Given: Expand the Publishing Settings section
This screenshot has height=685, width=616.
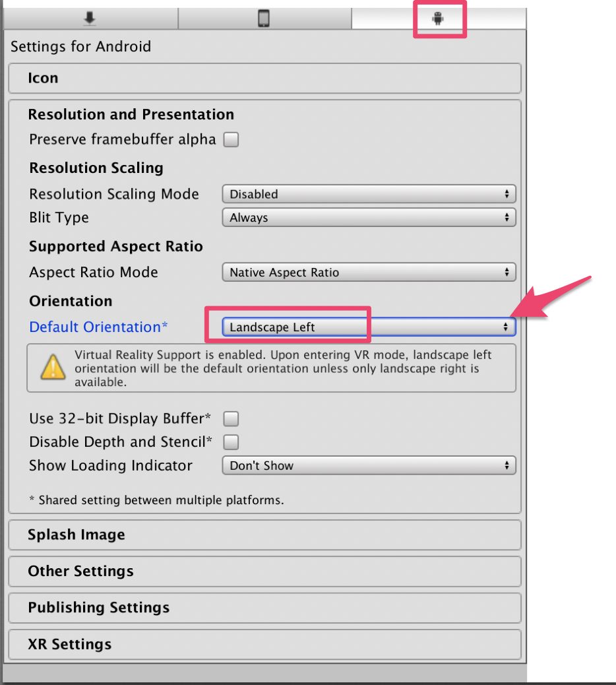Looking at the screenshot, I should (x=264, y=608).
